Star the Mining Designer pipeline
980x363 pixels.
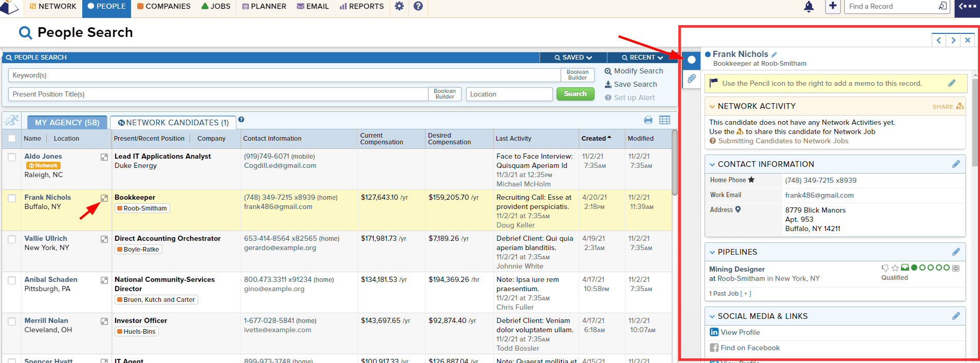coord(895,268)
